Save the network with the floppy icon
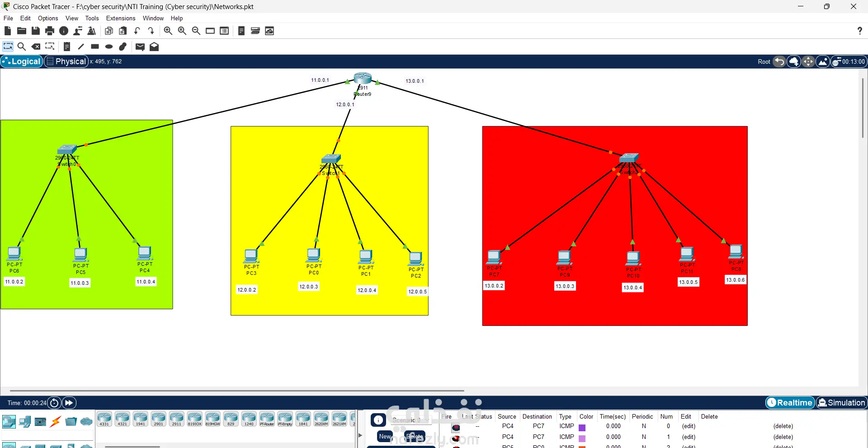Image resolution: width=868 pixels, height=448 pixels. tap(36, 31)
